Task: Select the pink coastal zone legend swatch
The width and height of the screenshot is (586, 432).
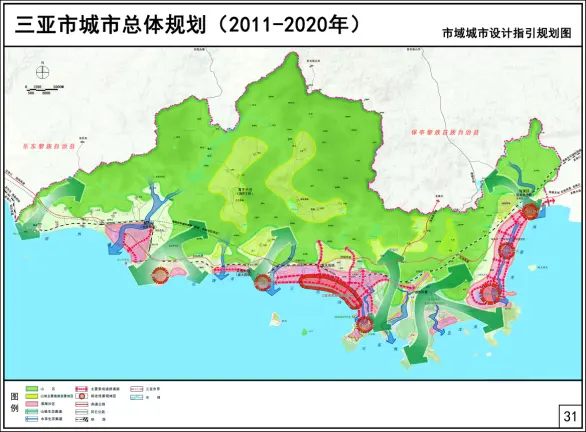Action: [32, 404]
